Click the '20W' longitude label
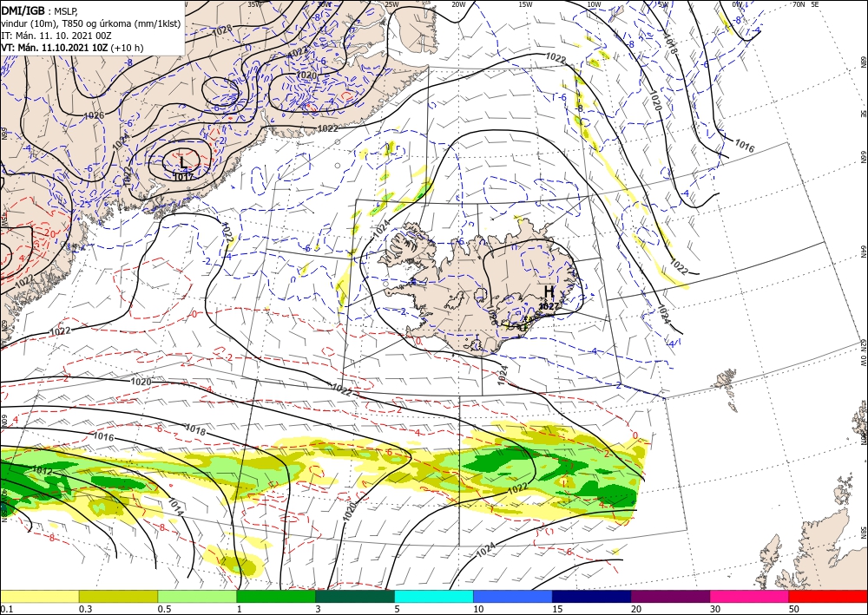 pyautogui.click(x=458, y=4)
